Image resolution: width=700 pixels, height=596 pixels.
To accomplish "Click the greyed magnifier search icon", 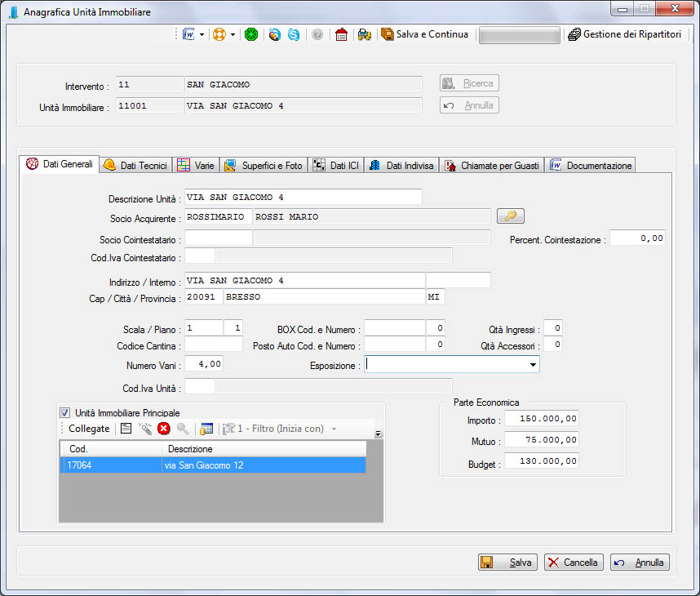I will [183, 429].
